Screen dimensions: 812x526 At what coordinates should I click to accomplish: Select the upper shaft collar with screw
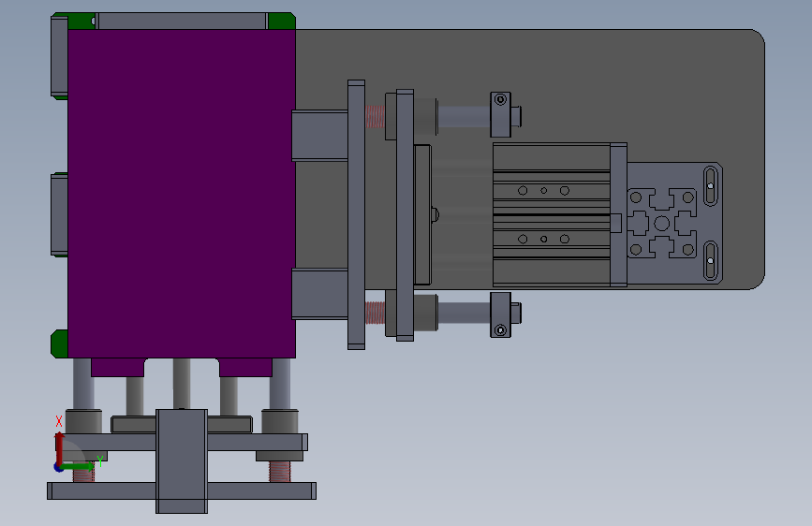[501, 114]
